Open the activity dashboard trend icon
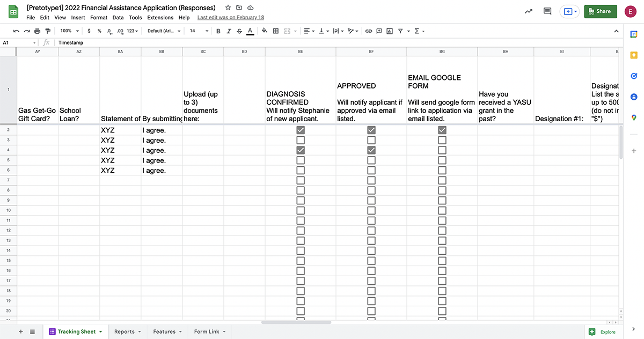644x339 pixels. (x=529, y=11)
